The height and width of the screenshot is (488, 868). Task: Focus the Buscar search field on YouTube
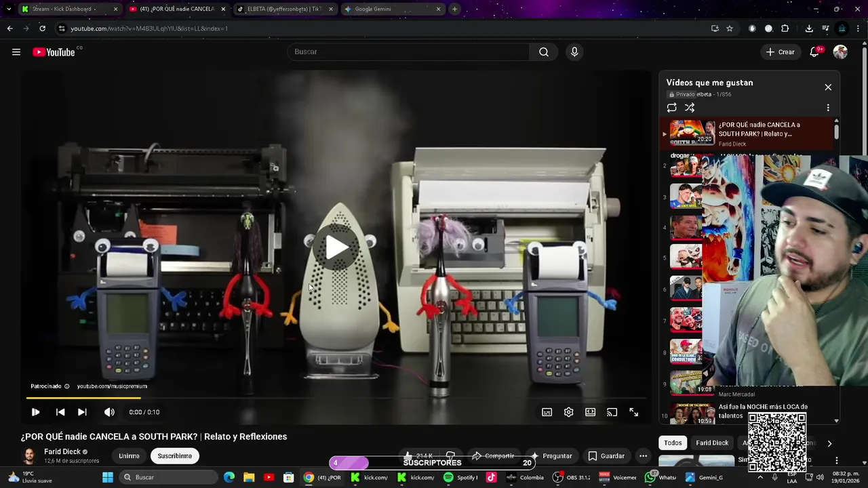coord(408,52)
